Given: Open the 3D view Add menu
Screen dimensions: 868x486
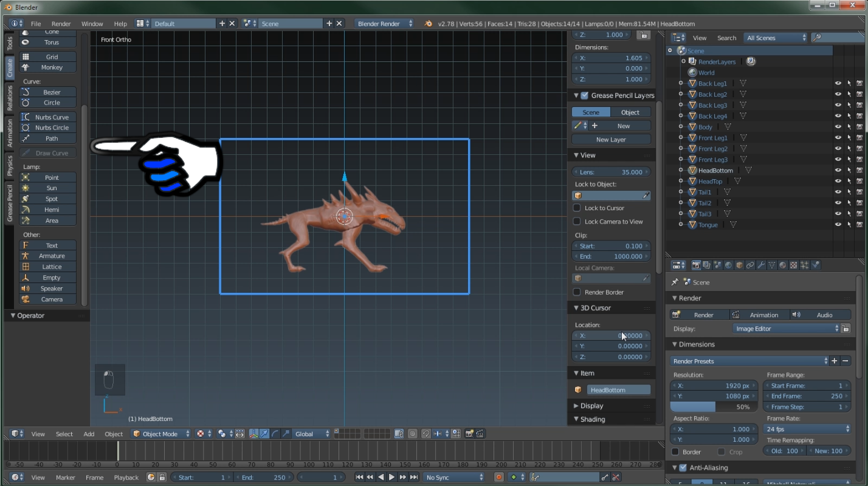Looking at the screenshot, I should (x=89, y=434).
